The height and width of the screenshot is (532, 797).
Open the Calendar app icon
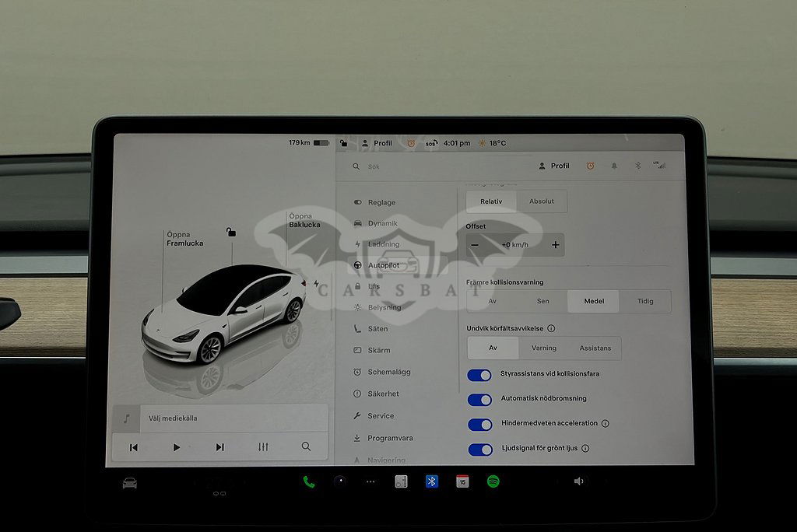click(462, 481)
